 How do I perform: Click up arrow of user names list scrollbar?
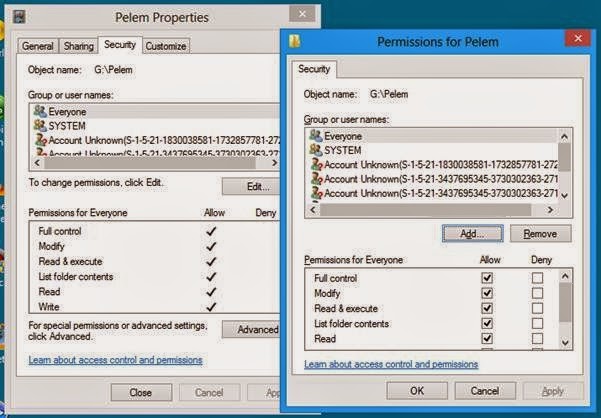coord(564,136)
